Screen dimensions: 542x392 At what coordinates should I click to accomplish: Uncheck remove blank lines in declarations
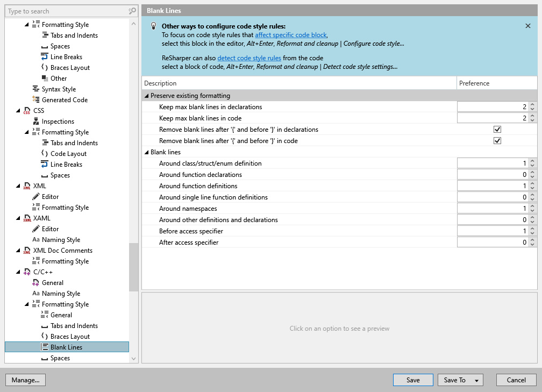point(497,129)
